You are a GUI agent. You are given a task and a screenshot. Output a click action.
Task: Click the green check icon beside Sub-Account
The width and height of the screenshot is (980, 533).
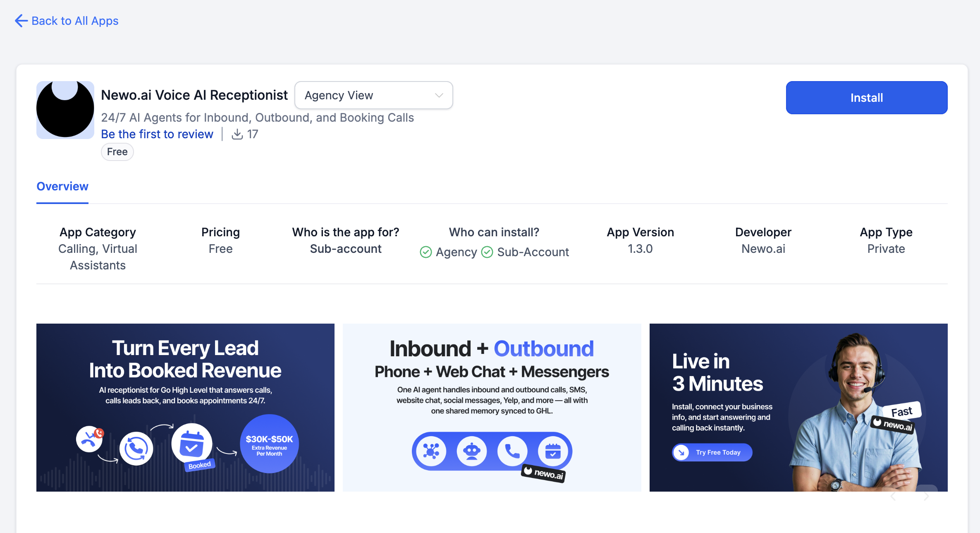pyautogui.click(x=487, y=252)
